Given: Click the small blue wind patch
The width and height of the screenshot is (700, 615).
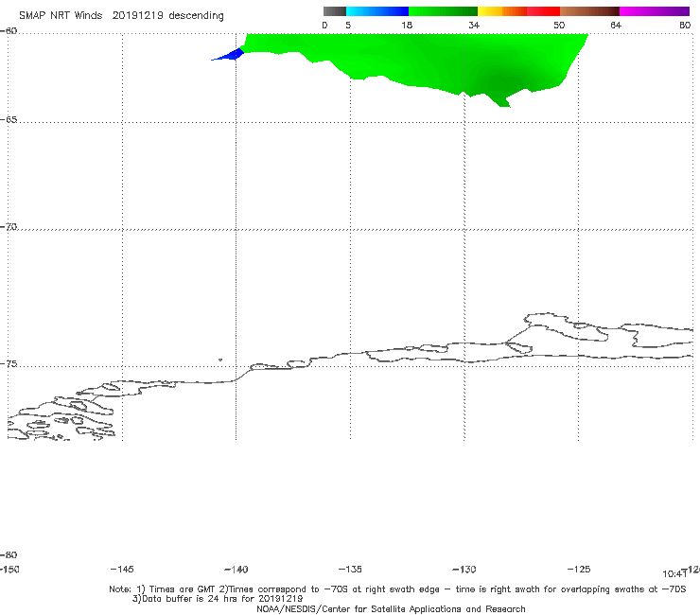Looking at the screenshot, I should click(231, 56).
